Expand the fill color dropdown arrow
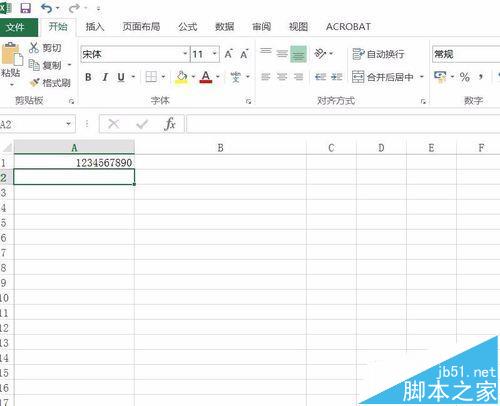 193,77
